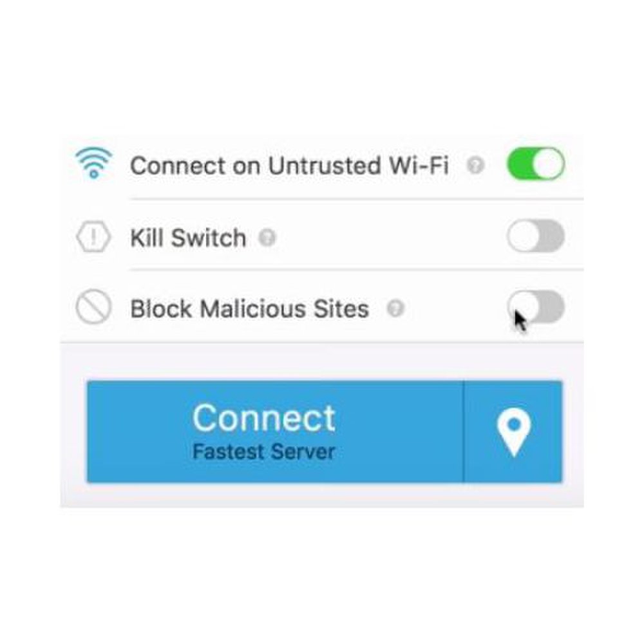Show help tooltip for Block Malicious Sites
Screen dimensions: 644x644
click(396, 308)
